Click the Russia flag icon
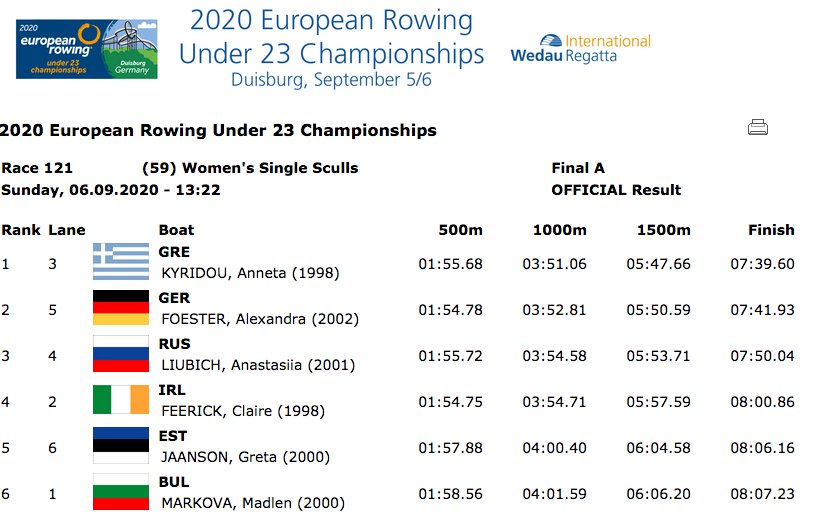Viewport: 817px width, 532px height. point(120,353)
